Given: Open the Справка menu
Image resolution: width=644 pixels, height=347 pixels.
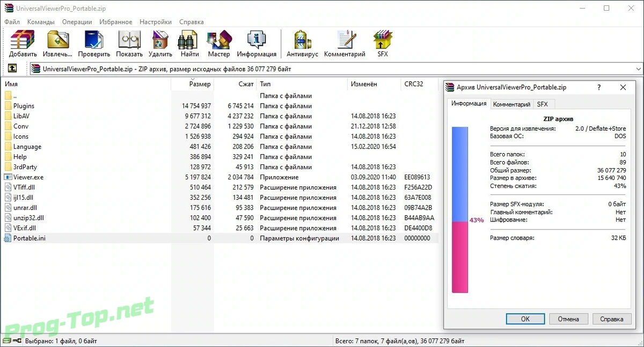Looking at the screenshot, I should (x=192, y=22).
